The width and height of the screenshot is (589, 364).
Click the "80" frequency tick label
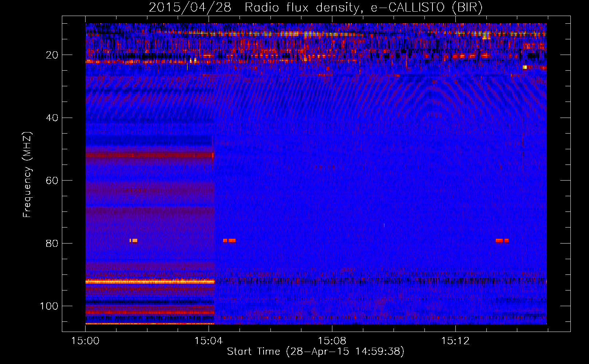[x=52, y=244]
